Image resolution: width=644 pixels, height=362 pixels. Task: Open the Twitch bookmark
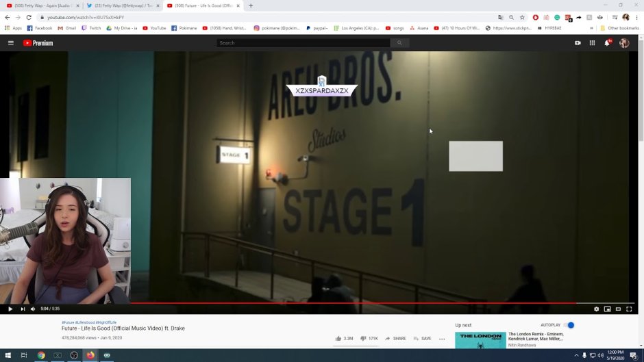coord(90,28)
